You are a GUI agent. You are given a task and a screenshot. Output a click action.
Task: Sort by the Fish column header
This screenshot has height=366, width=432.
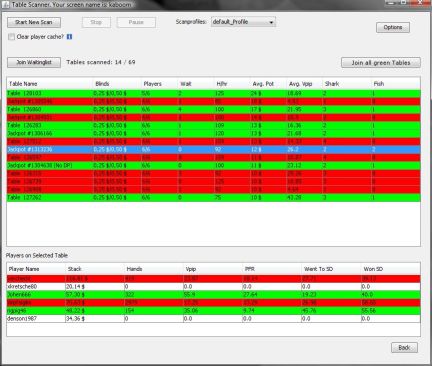click(395, 84)
